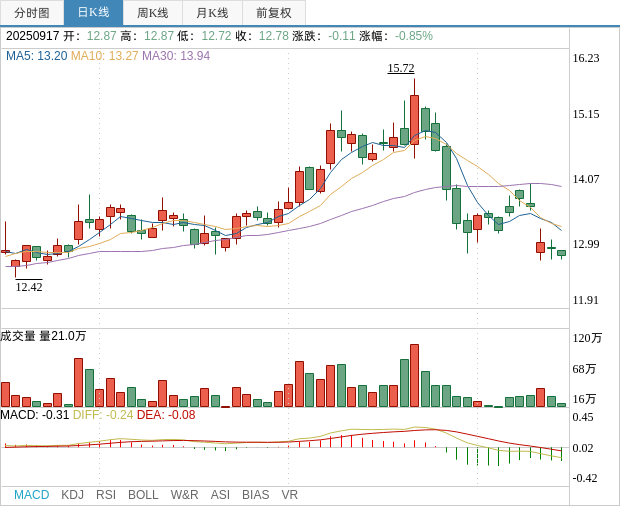Click the 成交量 量21.0万 label
Image resolution: width=620 pixels, height=506 pixels.
click(x=43, y=336)
